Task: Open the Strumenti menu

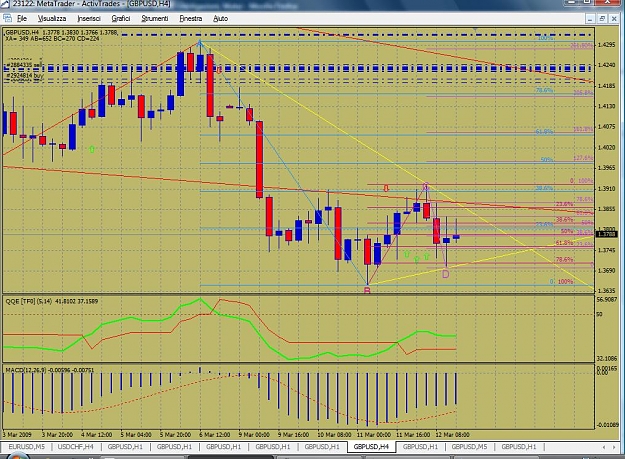Action: click(x=155, y=18)
